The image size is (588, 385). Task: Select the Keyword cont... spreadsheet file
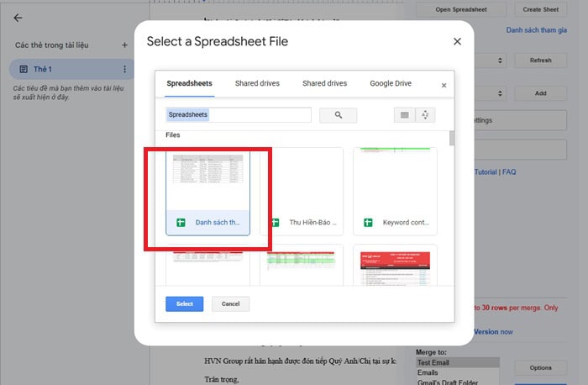[395, 192]
